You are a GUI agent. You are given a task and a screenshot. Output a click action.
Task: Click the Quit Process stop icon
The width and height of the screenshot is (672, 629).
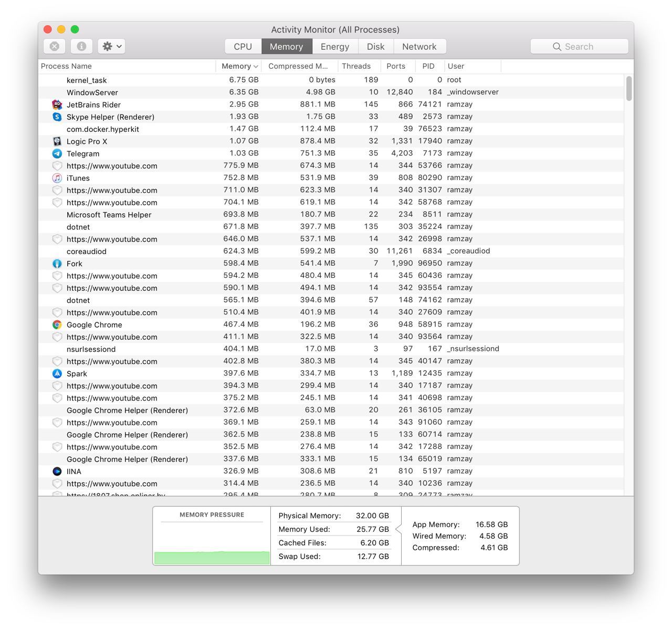(x=55, y=46)
